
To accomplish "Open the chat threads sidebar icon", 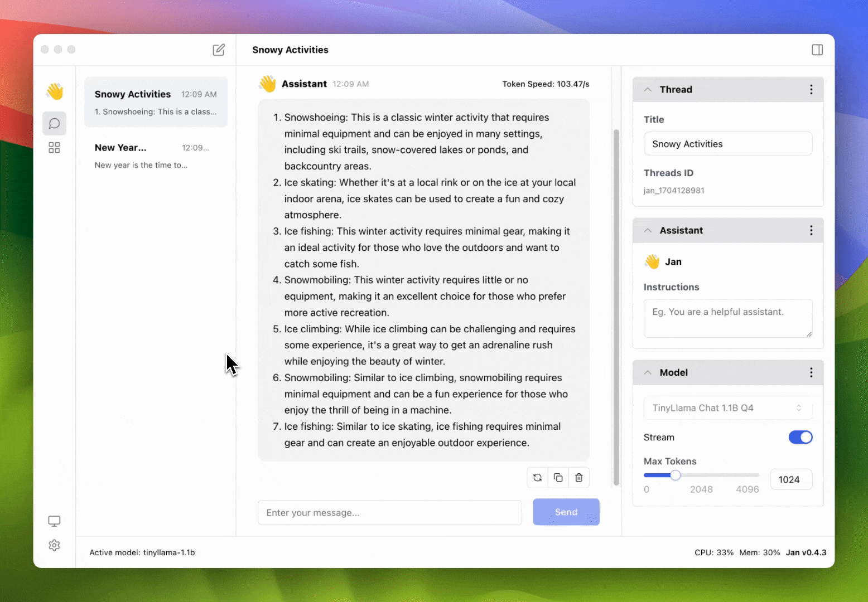I will click(x=54, y=123).
